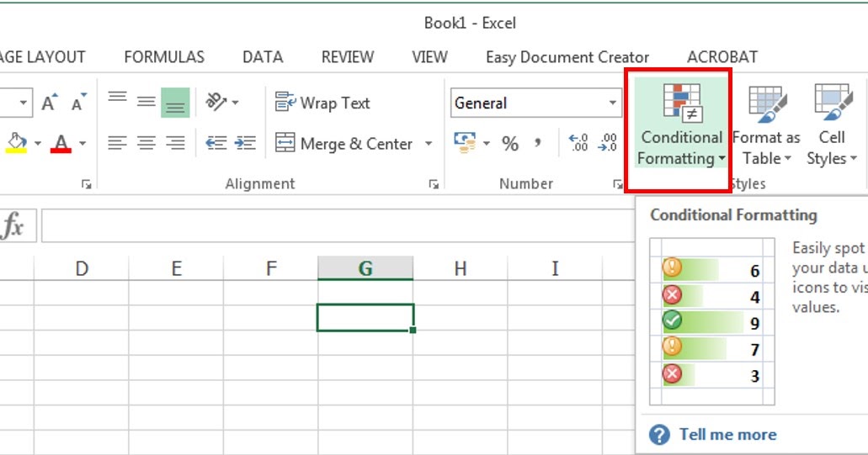Click Tell me more link
Viewport: 868px width, 455px height.
pyautogui.click(x=727, y=435)
